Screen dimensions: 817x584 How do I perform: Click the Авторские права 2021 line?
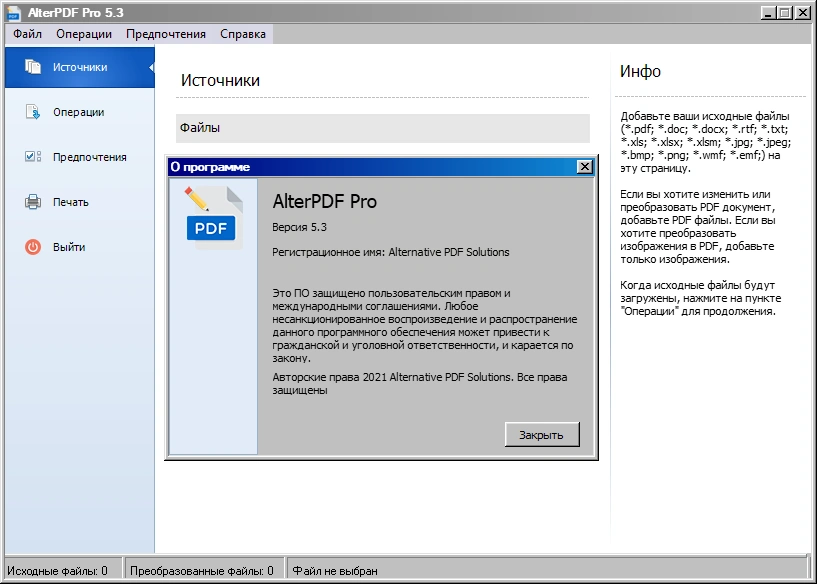coord(420,383)
